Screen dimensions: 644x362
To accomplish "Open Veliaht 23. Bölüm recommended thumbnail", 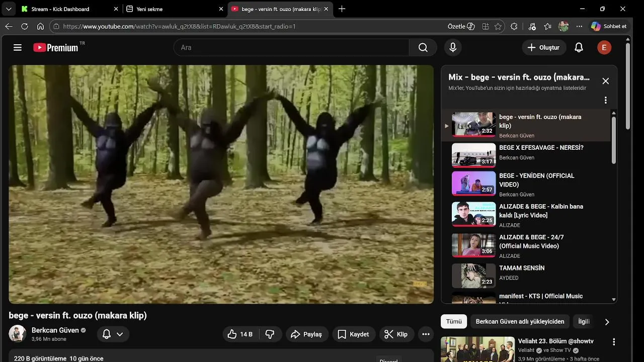I will (477, 349).
